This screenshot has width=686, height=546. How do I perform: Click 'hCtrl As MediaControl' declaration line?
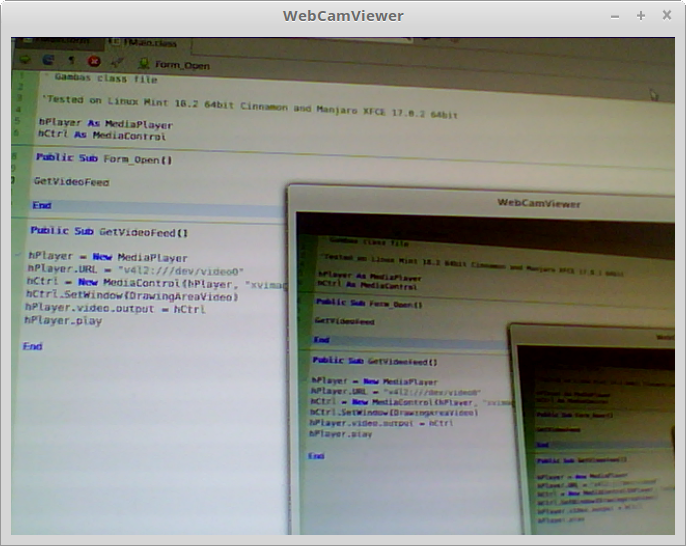click(102, 135)
